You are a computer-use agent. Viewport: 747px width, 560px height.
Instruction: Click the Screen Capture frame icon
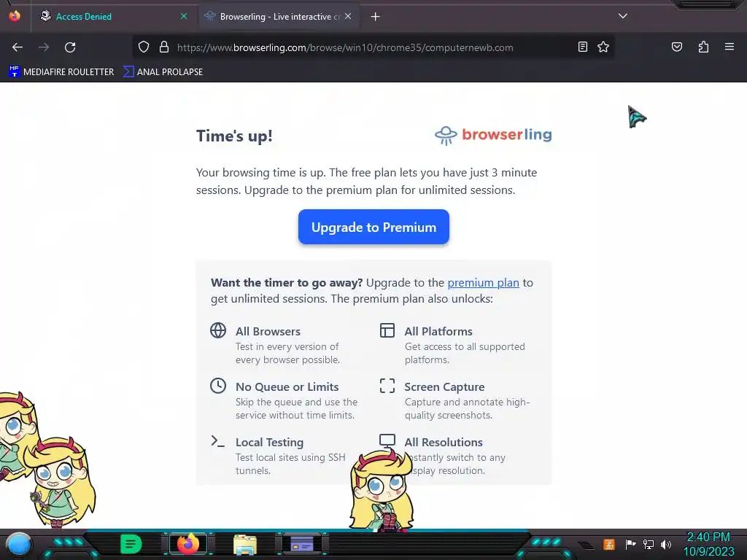click(x=387, y=386)
